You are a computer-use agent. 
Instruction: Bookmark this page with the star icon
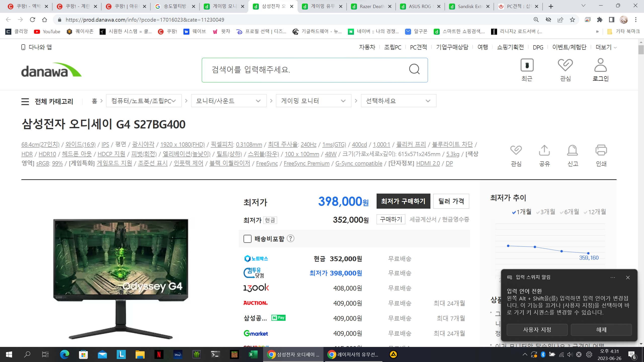(573, 20)
